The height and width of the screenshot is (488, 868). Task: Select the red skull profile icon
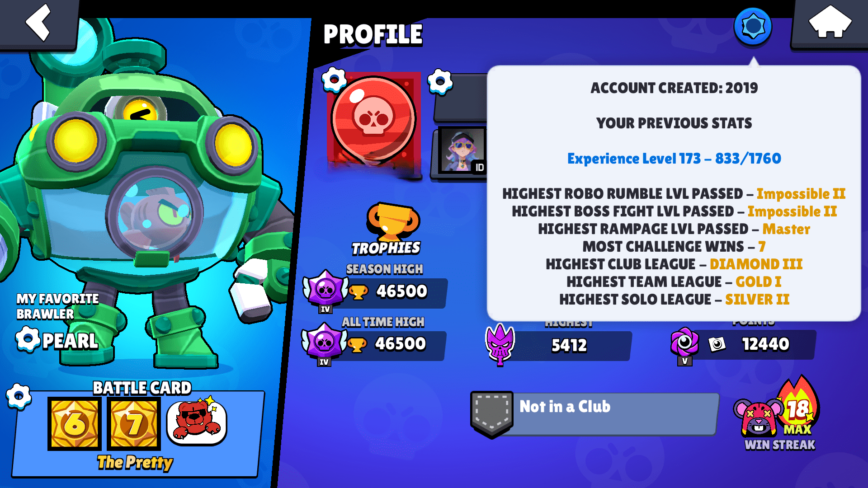tap(373, 119)
